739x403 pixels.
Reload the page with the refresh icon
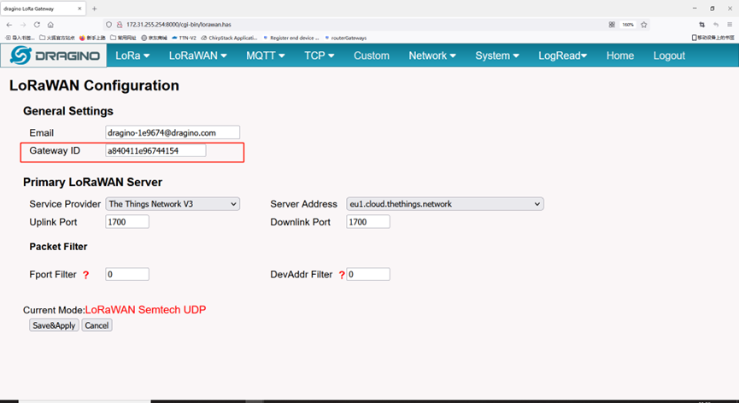(37, 25)
